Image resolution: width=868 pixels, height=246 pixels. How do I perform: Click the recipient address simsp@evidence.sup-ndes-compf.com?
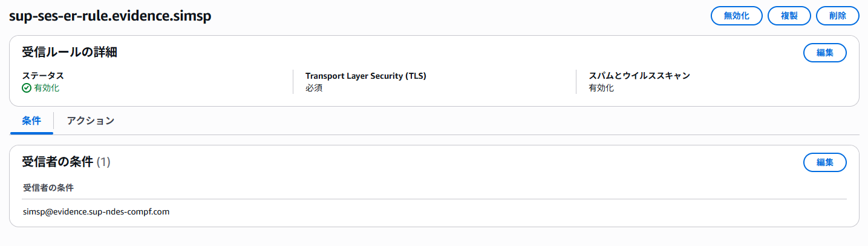96,211
